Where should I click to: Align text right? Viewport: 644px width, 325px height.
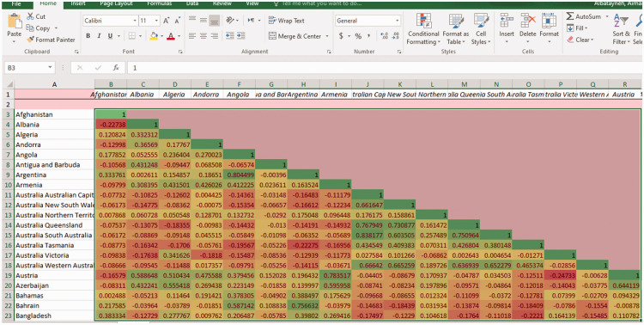click(x=214, y=36)
